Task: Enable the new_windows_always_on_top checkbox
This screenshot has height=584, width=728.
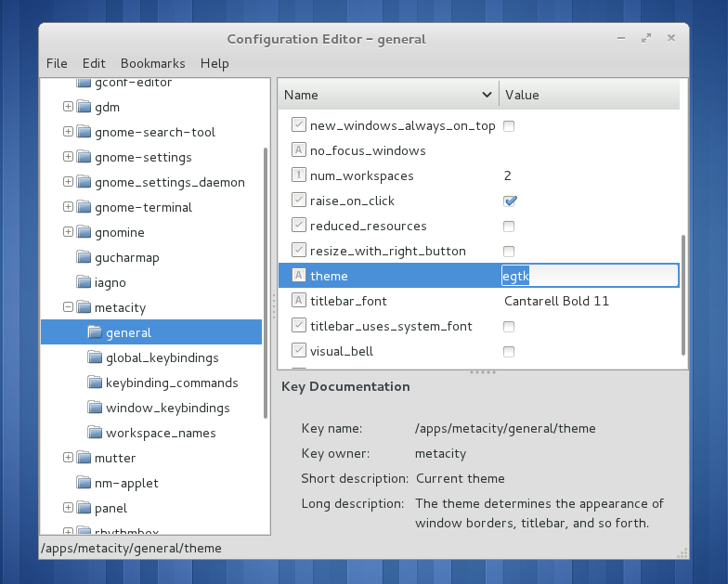Action: click(509, 126)
